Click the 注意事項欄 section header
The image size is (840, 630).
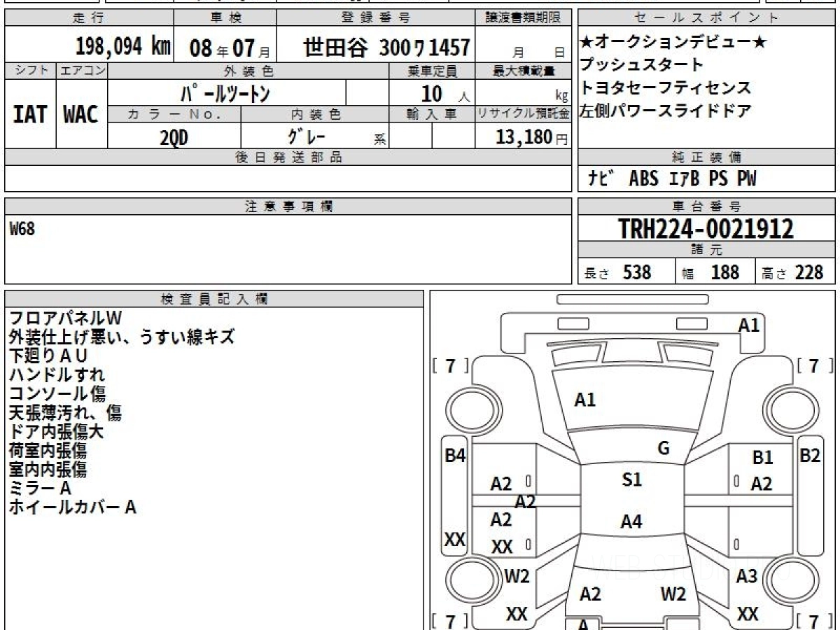(x=288, y=206)
